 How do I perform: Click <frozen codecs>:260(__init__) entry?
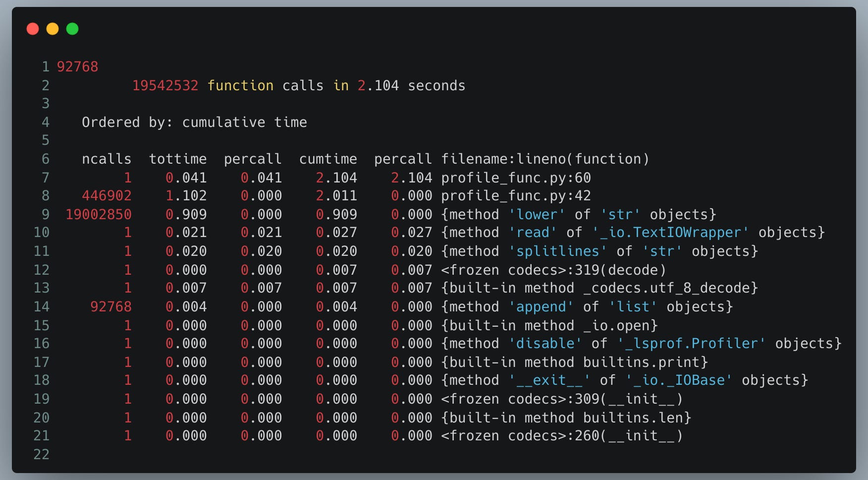[562, 436]
